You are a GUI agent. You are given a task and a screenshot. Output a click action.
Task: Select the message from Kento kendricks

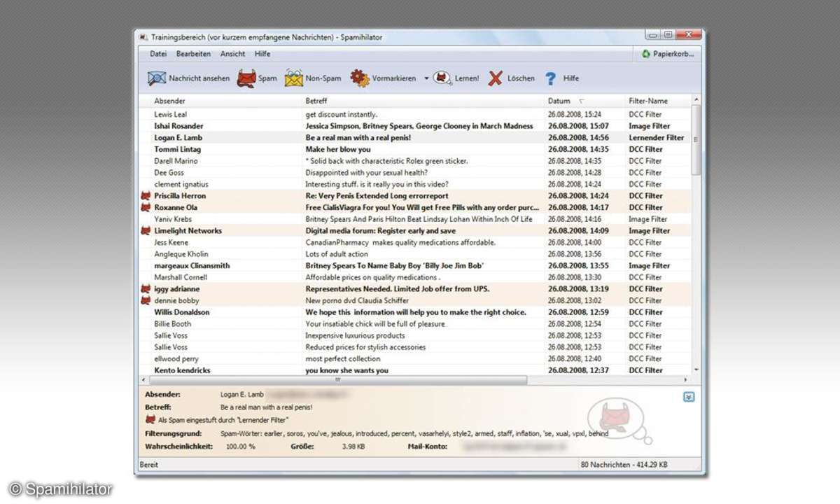tap(414, 370)
